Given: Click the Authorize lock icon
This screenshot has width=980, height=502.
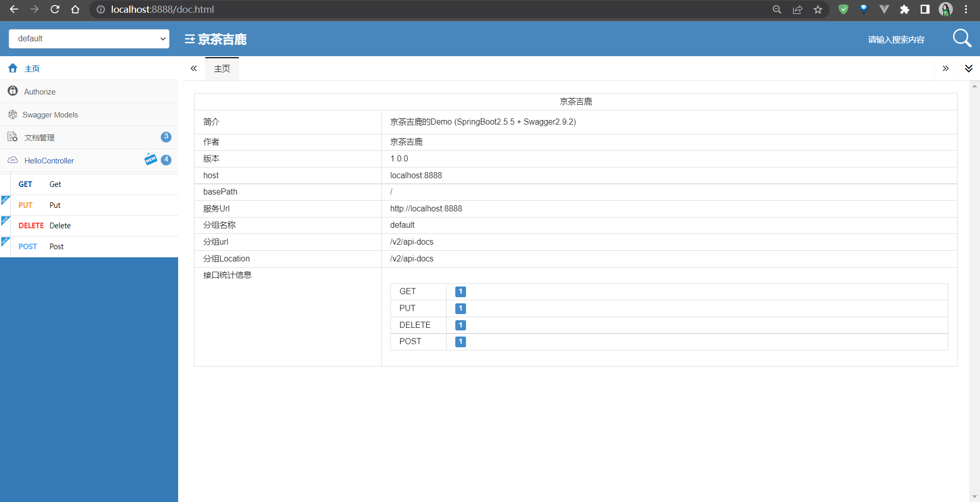Looking at the screenshot, I should pyautogui.click(x=13, y=91).
